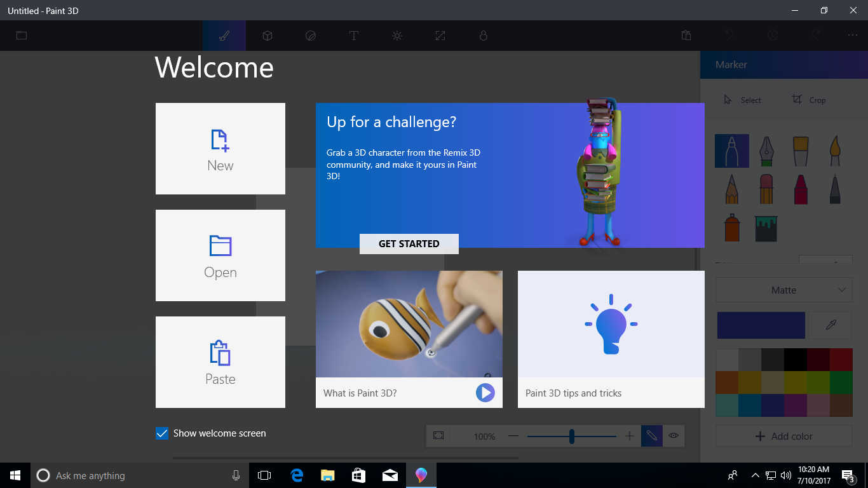The image size is (868, 488).
Task: Open the 3D objects cube tool
Action: 268,36
